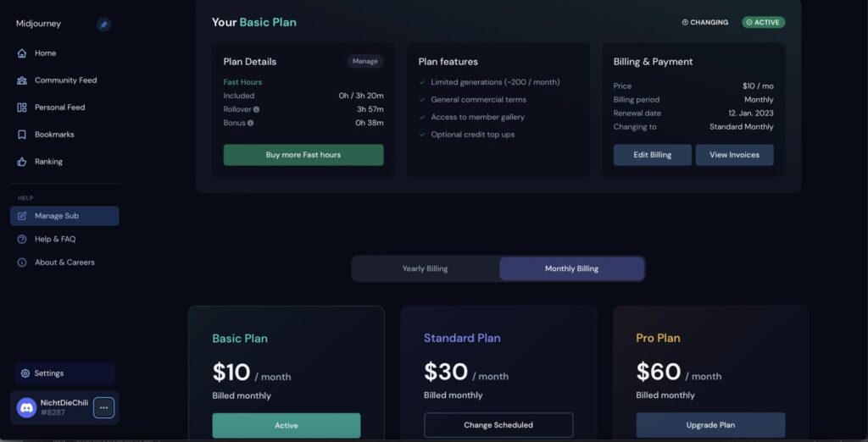
Task: Click the Rollover info icon
Action: 256,109
